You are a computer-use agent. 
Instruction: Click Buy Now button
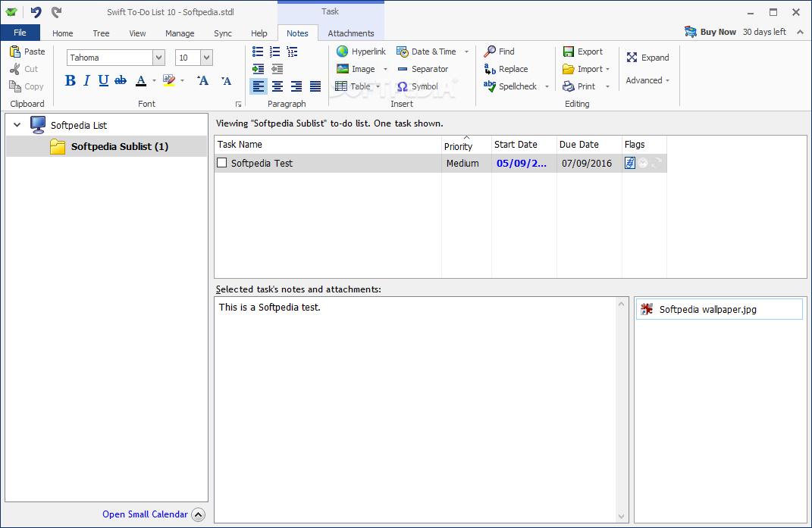[x=710, y=32]
